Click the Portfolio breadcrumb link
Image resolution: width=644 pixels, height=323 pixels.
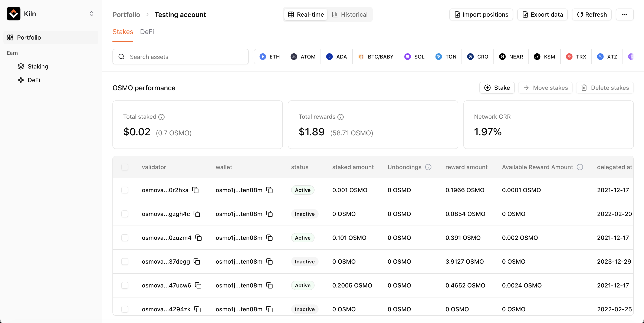point(126,14)
